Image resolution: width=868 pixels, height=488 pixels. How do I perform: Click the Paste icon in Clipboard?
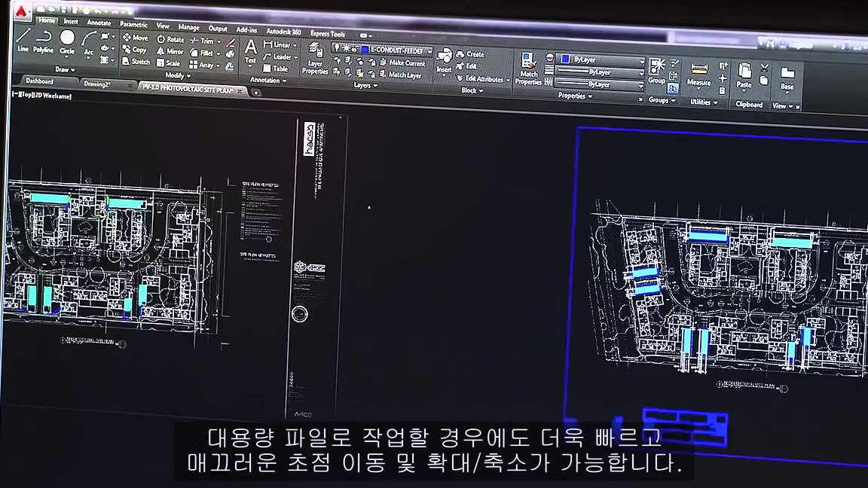tap(744, 75)
